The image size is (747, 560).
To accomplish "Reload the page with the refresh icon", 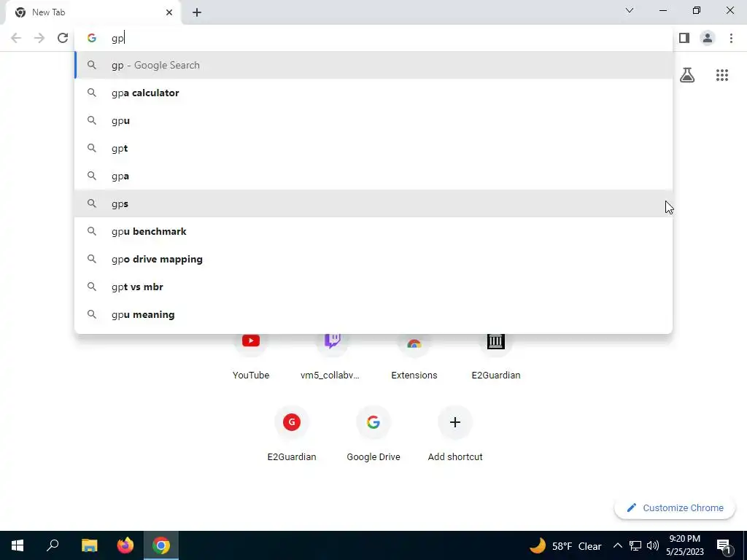I will [63, 38].
